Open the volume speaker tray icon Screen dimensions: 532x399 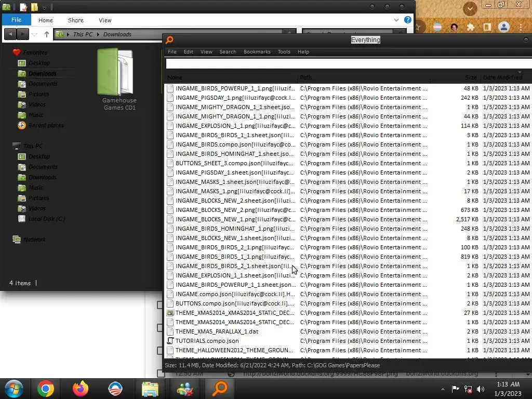(x=481, y=389)
